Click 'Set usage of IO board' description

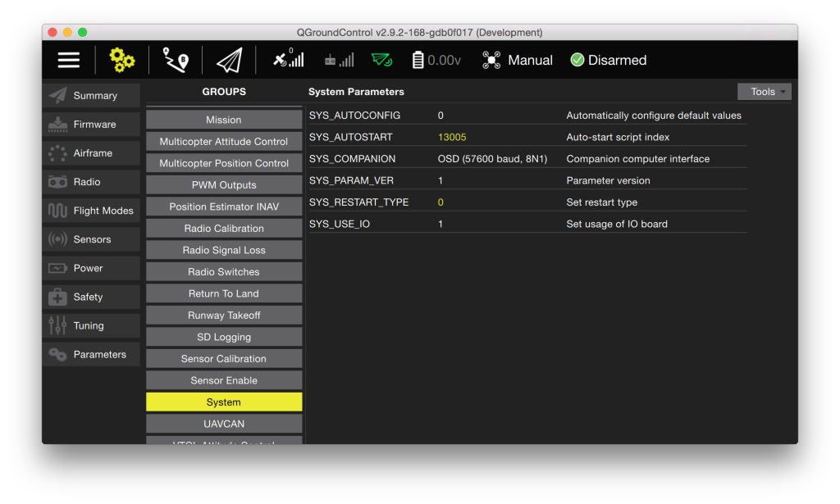pos(617,225)
